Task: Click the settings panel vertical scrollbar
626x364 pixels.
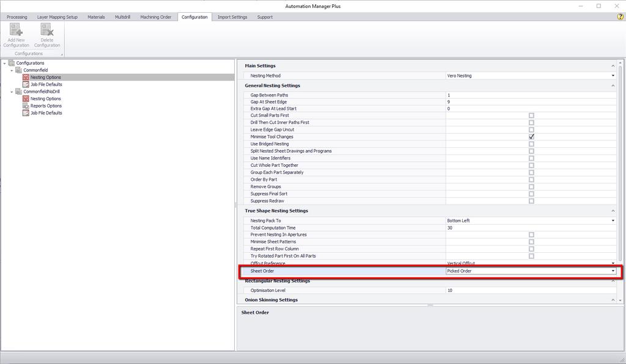Action: 620,164
